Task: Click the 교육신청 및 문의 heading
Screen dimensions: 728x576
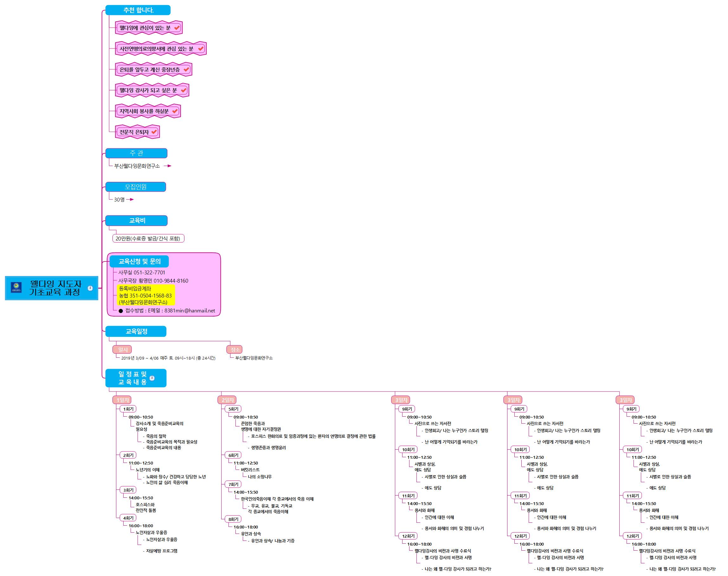Action: click(x=139, y=261)
